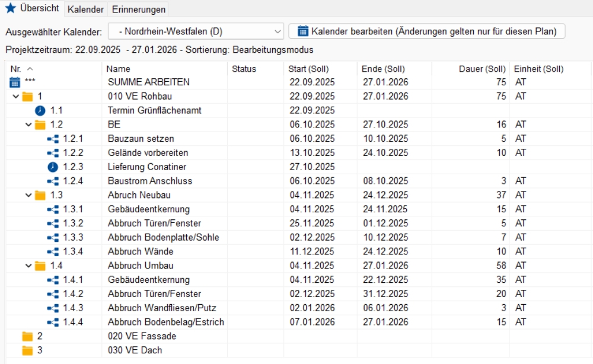
Task: Collapse node 1 (010 VE Rohbau)
Action: [x=15, y=97]
